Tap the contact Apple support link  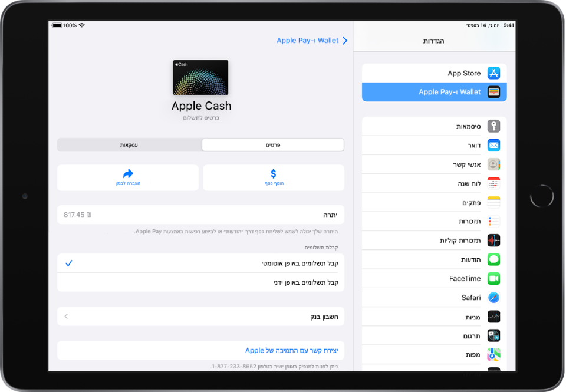(292, 351)
